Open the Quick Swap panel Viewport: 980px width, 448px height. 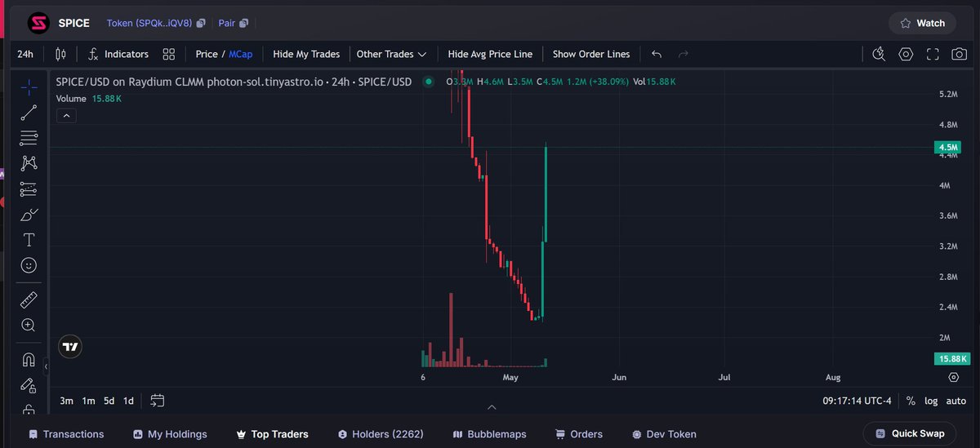910,434
